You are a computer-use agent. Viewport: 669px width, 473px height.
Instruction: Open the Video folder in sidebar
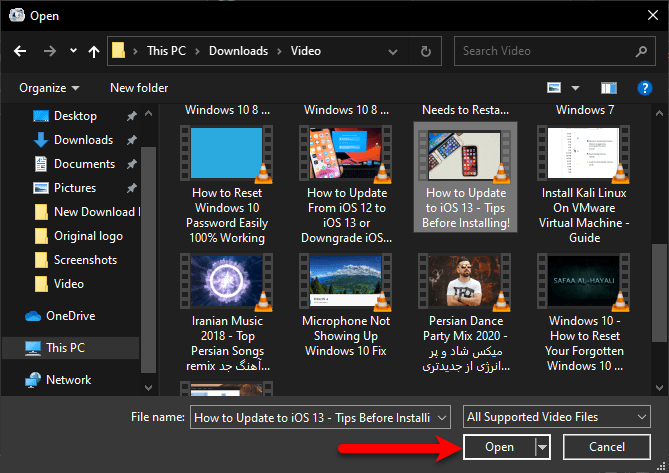pyautogui.click(x=68, y=284)
